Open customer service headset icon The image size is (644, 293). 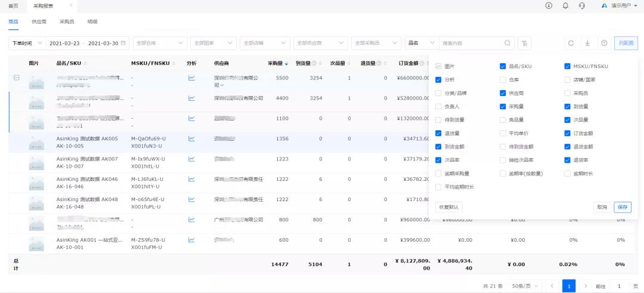click(x=581, y=6)
